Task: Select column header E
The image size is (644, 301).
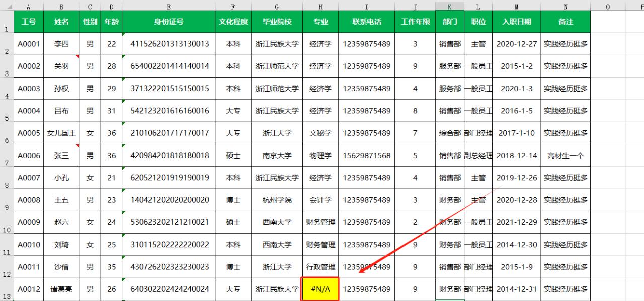Action: pyautogui.click(x=169, y=6)
